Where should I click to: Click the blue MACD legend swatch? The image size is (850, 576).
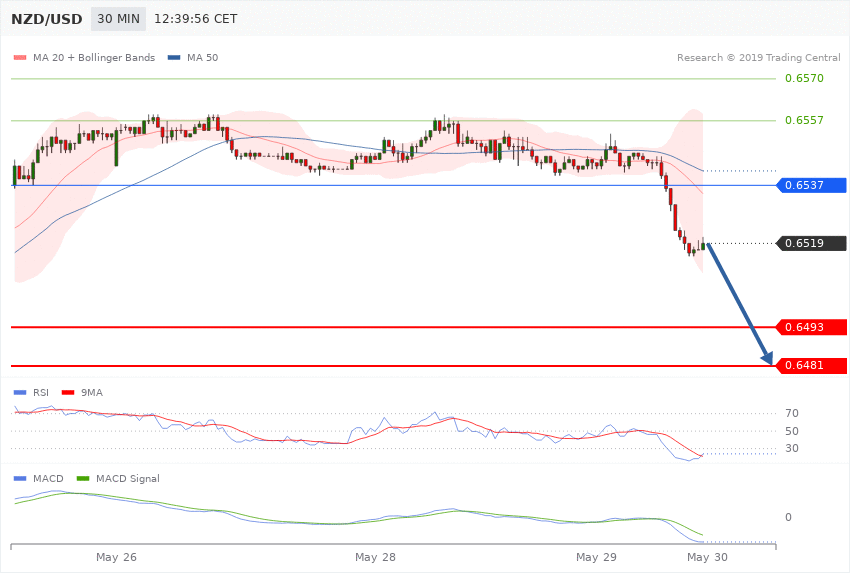tap(20, 478)
